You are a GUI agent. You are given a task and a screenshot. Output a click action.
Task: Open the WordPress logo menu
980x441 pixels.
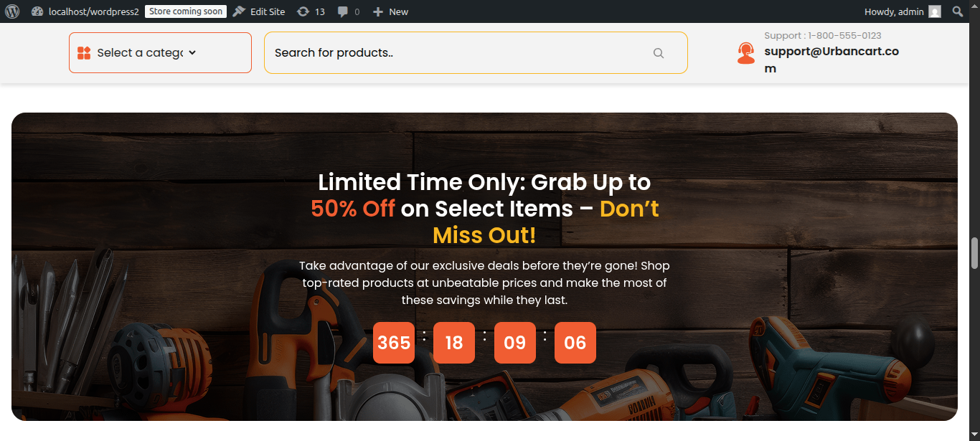pyautogui.click(x=11, y=11)
